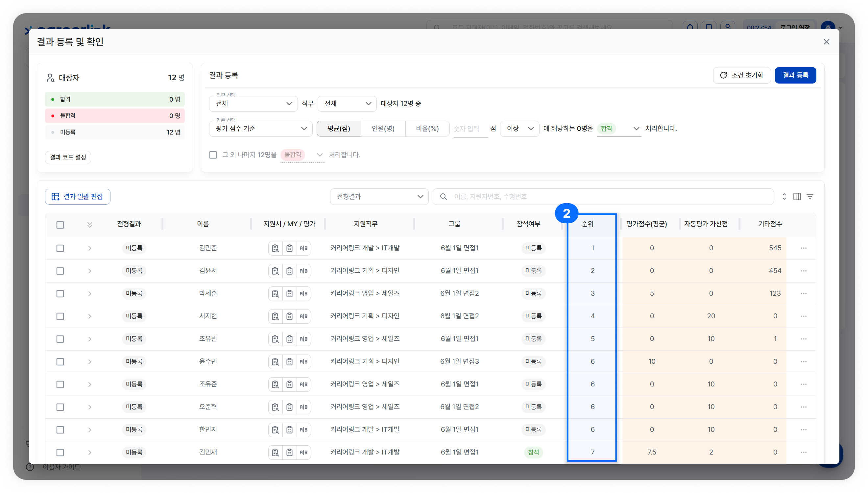Open the 직무 선택 전체 dropdown
The width and height of the screenshot is (868, 493).
253,104
